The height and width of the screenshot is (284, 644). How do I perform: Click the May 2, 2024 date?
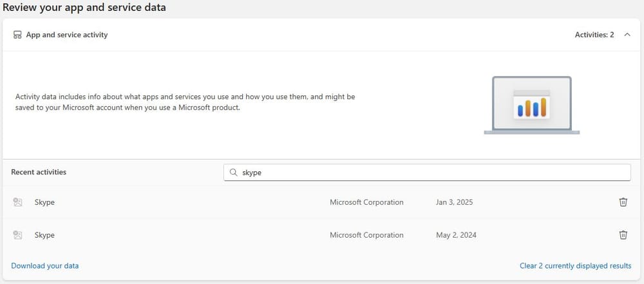click(x=456, y=235)
